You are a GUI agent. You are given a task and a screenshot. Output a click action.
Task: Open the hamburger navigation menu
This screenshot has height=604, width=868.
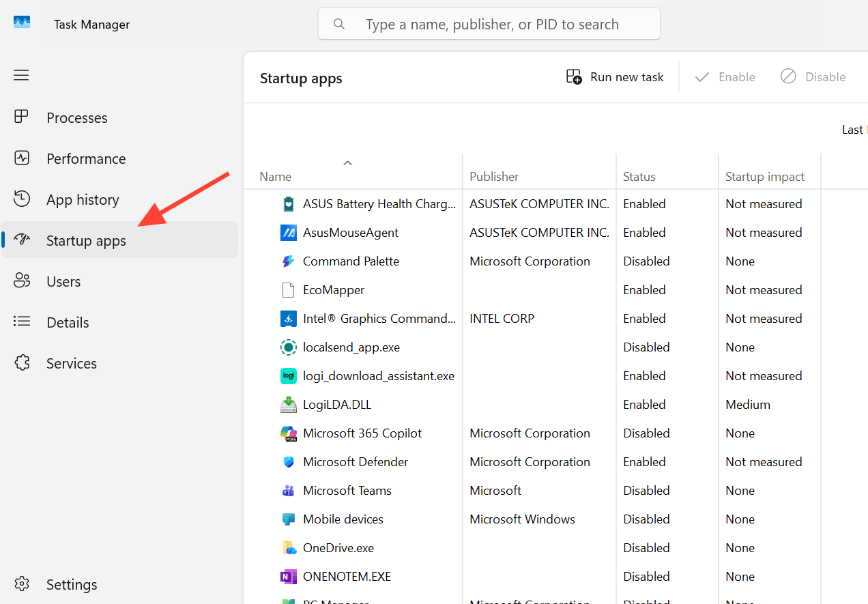coord(21,75)
